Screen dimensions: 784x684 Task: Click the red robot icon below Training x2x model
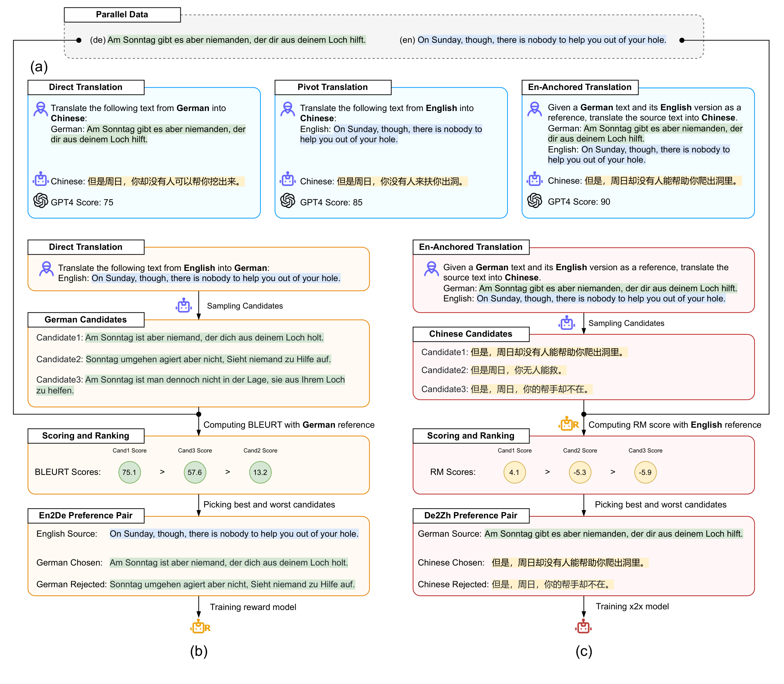(584, 626)
